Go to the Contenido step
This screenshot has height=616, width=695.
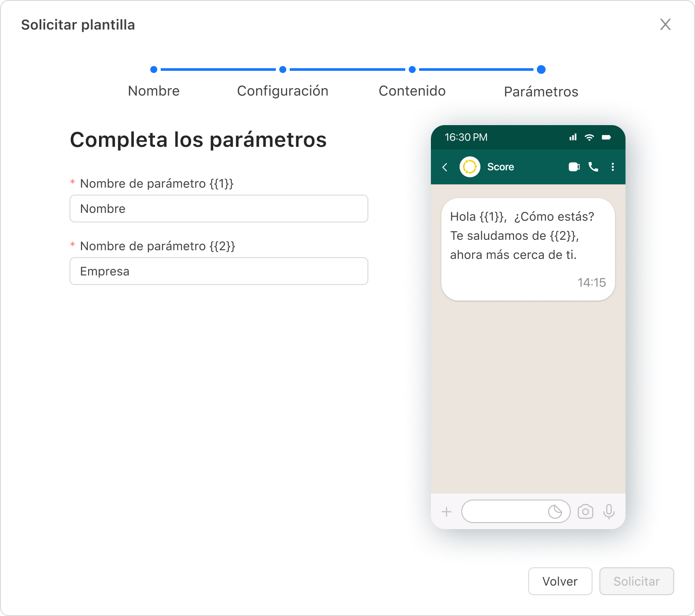click(x=412, y=91)
